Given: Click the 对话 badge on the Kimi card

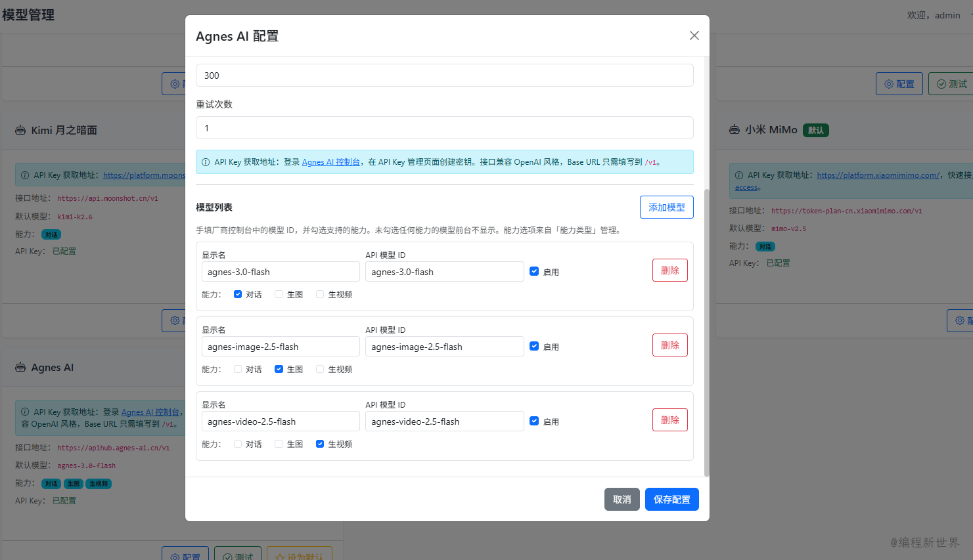Looking at the screenshot, I should click(51, 234).
